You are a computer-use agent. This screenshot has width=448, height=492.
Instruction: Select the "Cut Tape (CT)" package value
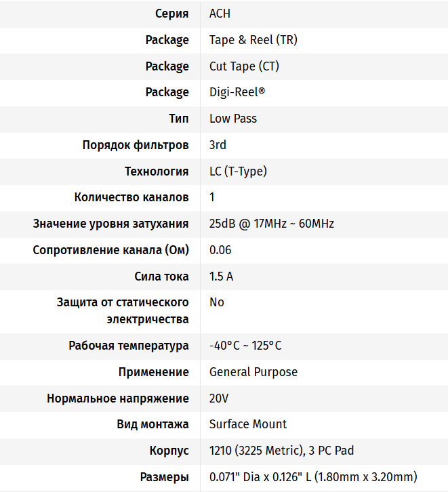(244, 66)
